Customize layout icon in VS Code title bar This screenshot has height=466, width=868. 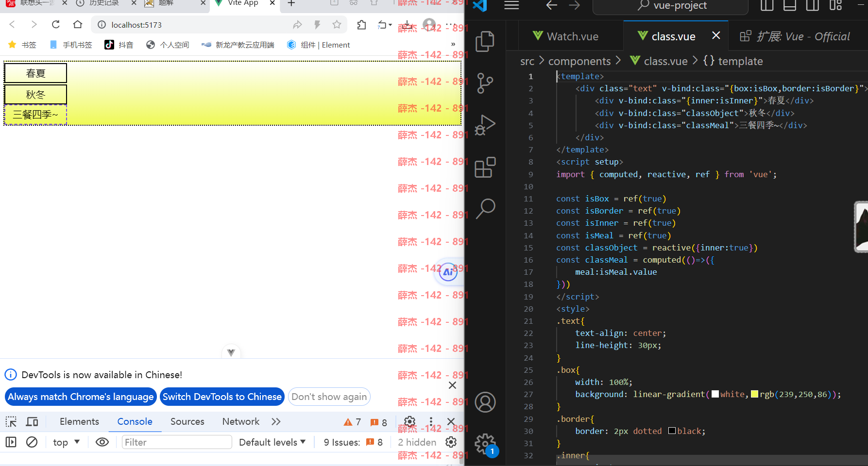coord(835,5)
